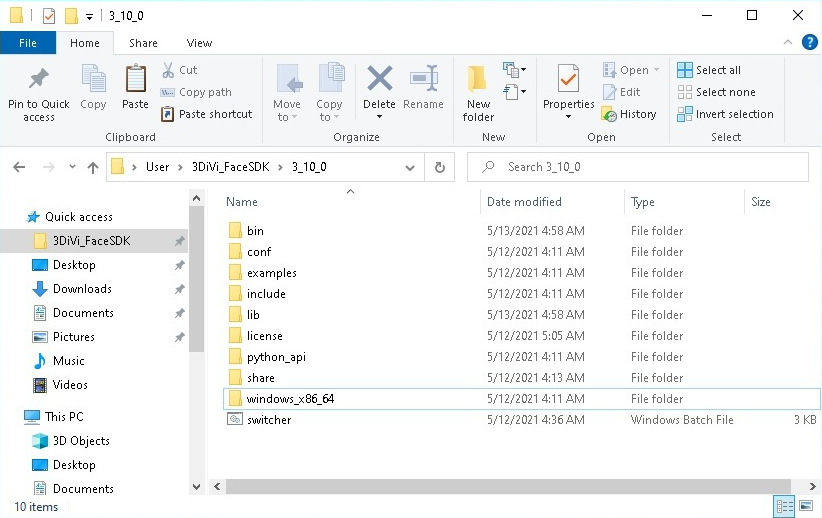Expand the Properties dropdown arrow

tap(569, 117)
